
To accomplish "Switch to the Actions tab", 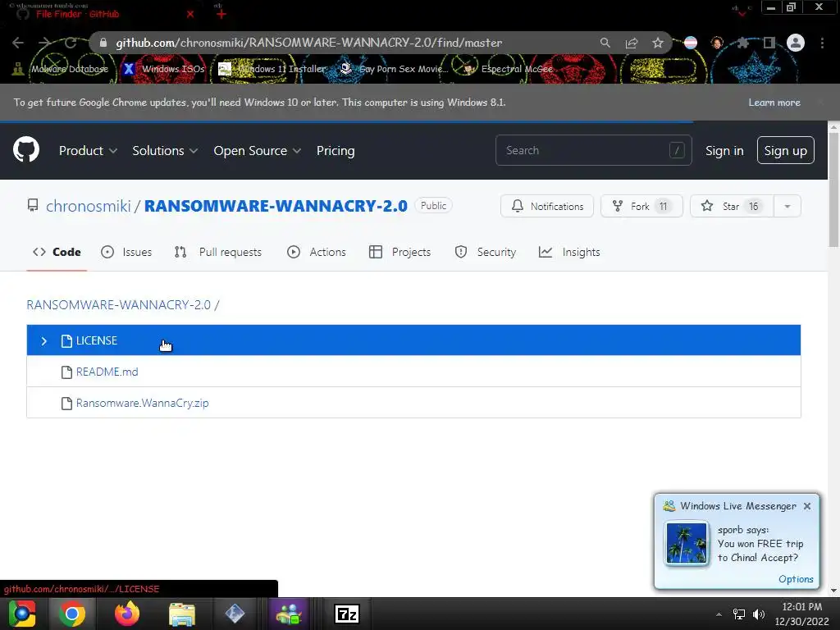I will pyautogui.click(x=317, y=252).
